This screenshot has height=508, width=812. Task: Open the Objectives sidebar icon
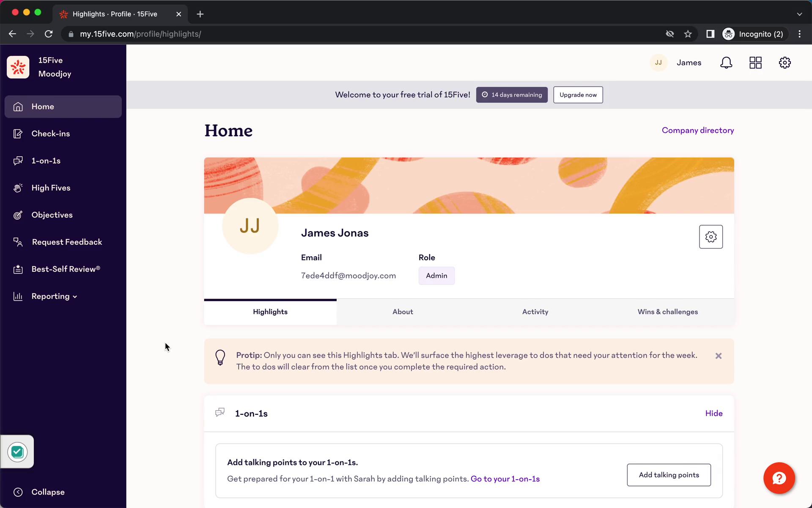tap(17, 215)
